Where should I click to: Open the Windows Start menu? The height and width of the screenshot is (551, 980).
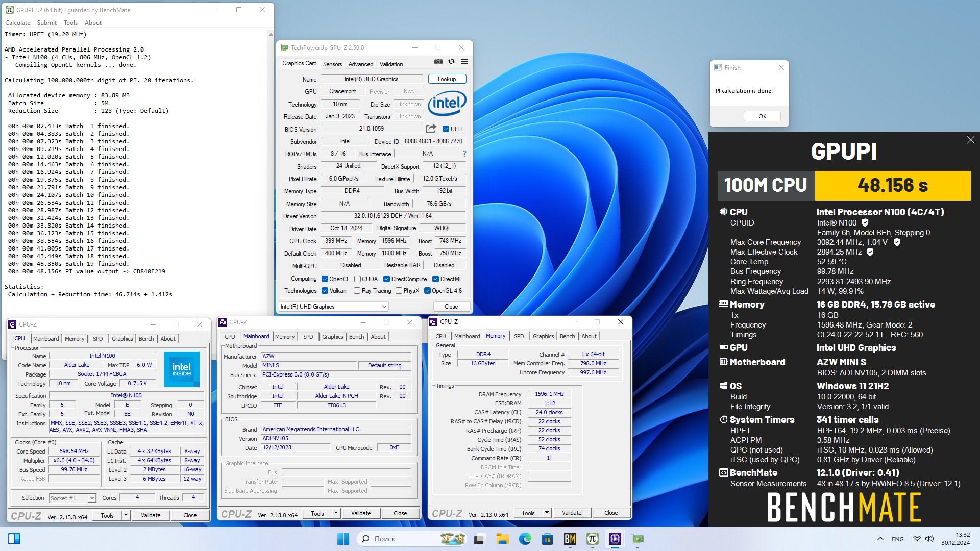343,539
